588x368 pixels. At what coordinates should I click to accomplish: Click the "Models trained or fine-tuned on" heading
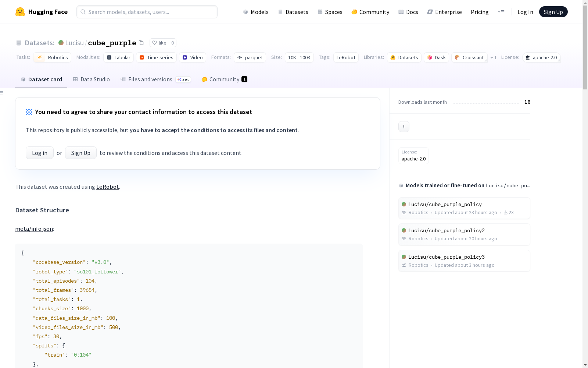pyautogui.click(x=445, y=185)
